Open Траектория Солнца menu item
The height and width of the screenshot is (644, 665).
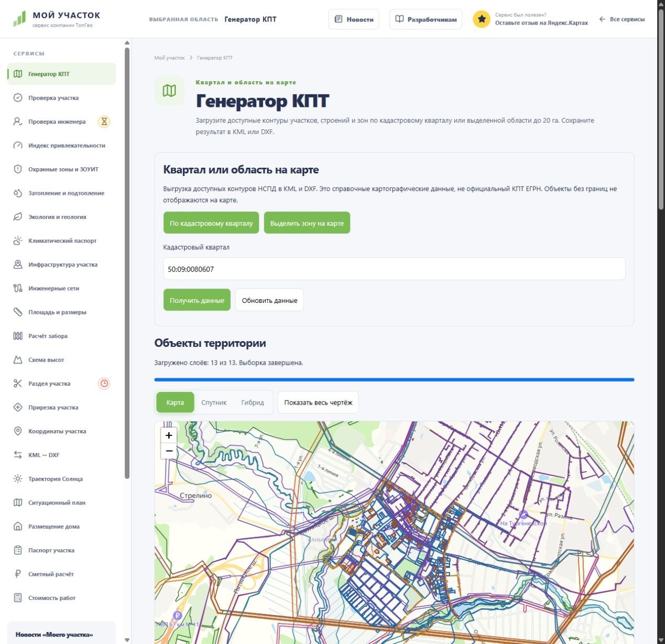pos(62,479)
